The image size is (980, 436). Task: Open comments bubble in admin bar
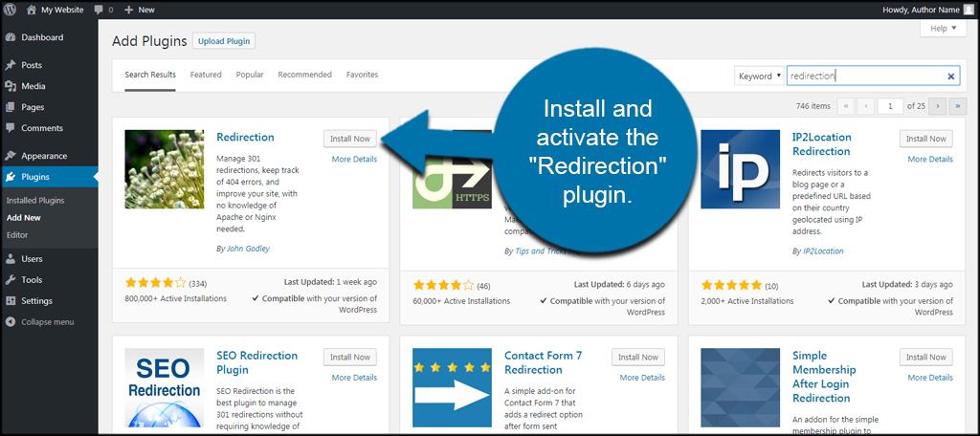tap(103, 10)
